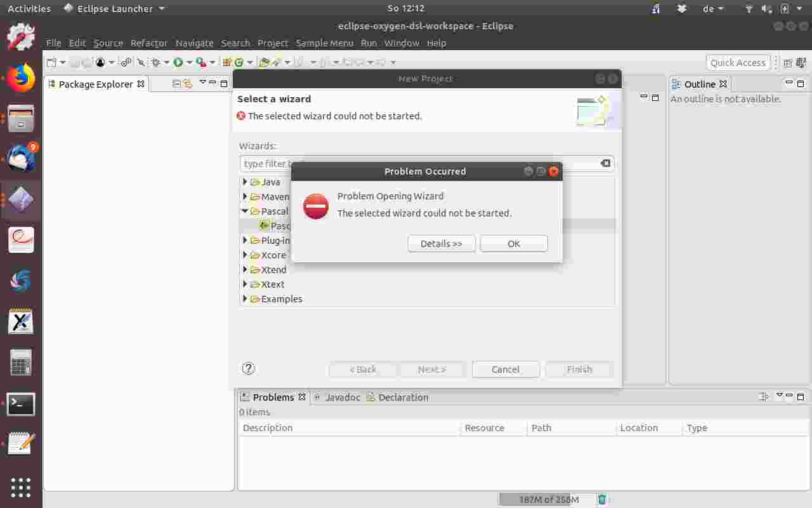The height and width of the screenshot is (508, 812).
Task: Expand the Xcore wizard folder
Action: tap(245, 255)
